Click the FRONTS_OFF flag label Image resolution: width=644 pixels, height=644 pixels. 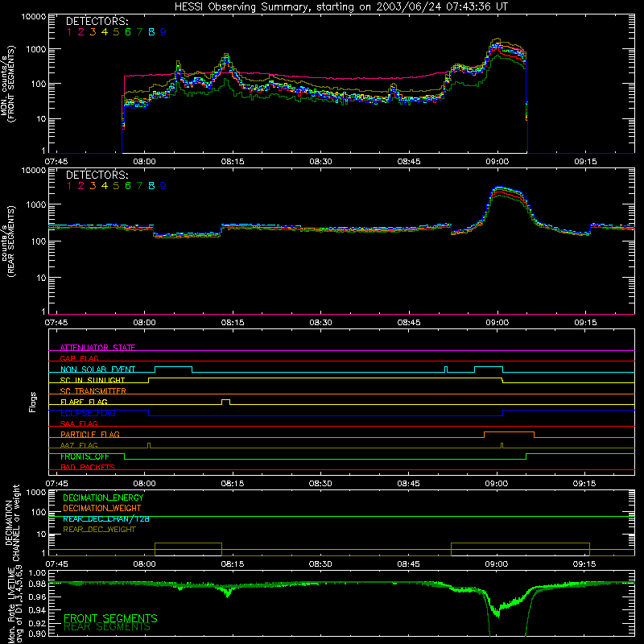point(85,456)
